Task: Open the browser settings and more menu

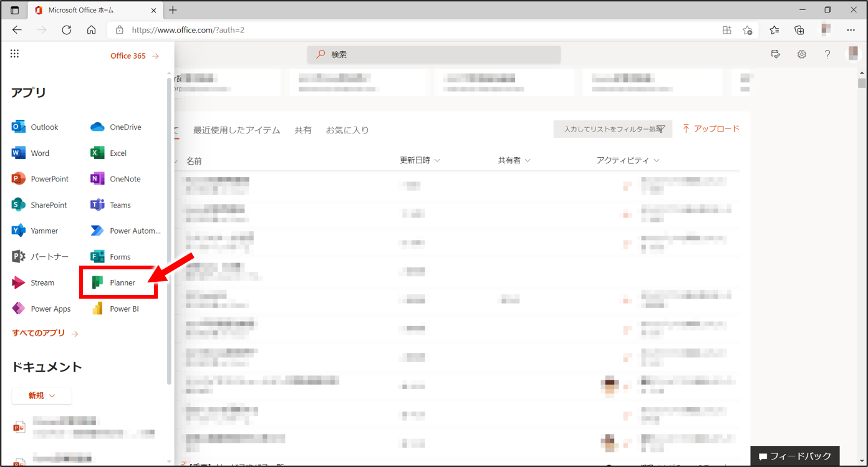Action: 851,30
